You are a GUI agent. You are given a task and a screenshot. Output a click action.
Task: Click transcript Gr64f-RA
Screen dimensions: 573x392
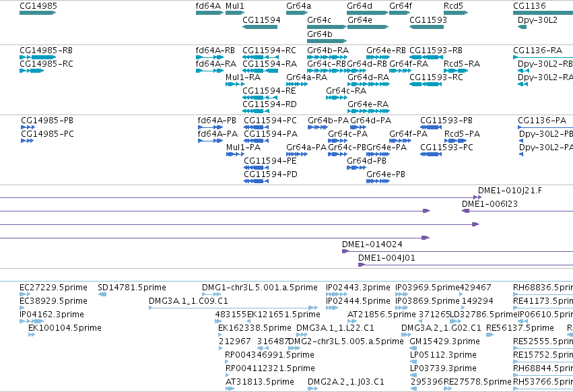pyautogui.click(x=400, y=71)
